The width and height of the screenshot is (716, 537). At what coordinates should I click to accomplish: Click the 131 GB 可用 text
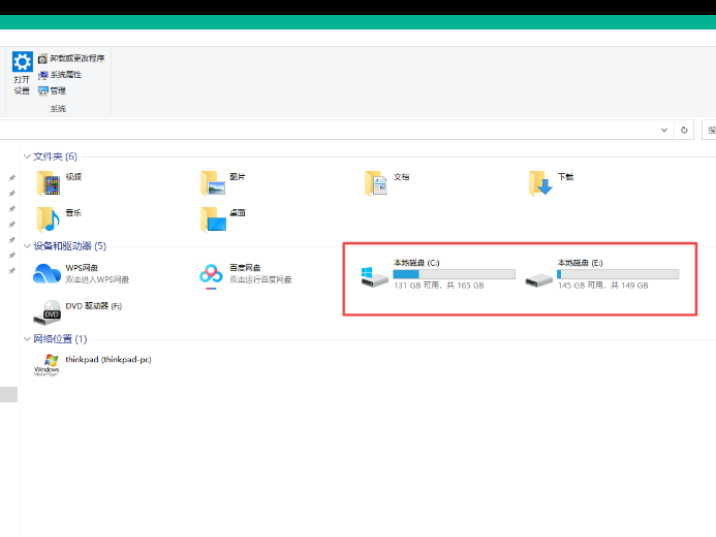click(417, 285)
